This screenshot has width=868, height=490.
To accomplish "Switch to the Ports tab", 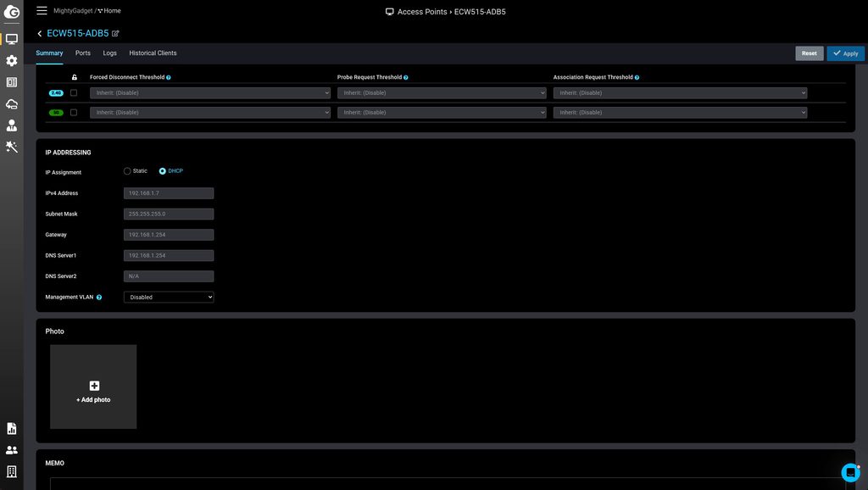I will click(83, 53).
